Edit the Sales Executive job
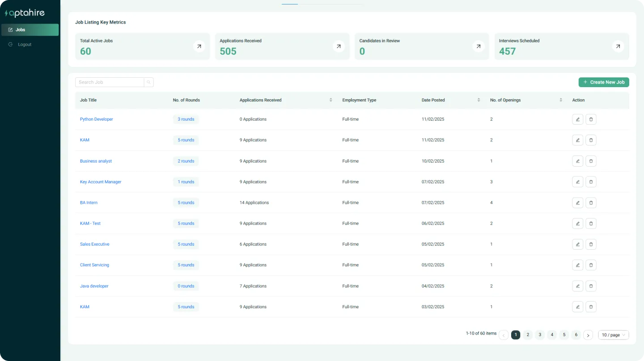 [x=577, y=244]
